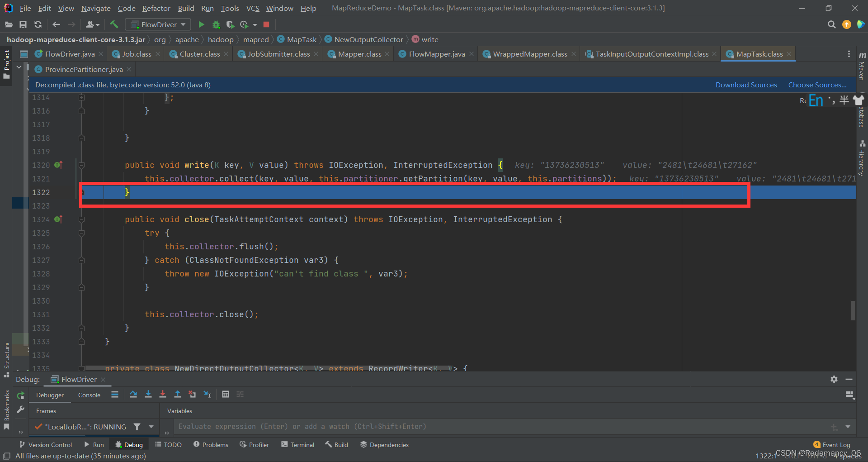Open Search Everywhere magnifier icon
The image size is (868, 462).
click(831, 24)
